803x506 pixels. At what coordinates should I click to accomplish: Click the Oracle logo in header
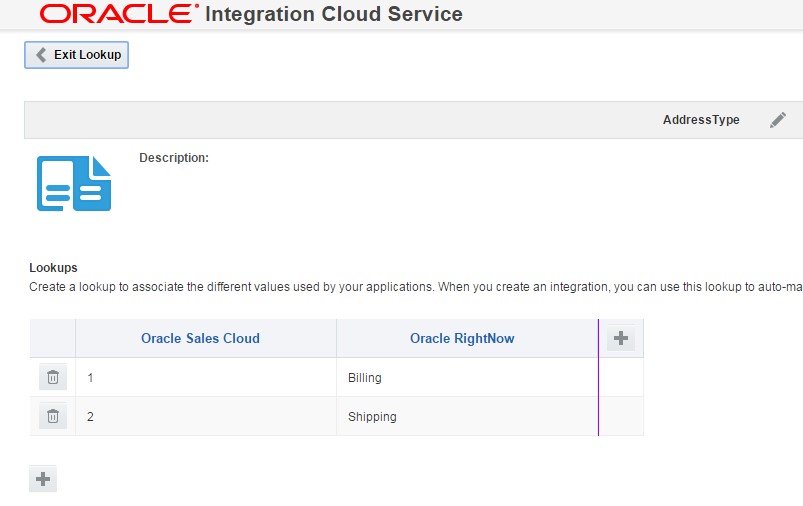click(119, 14)
